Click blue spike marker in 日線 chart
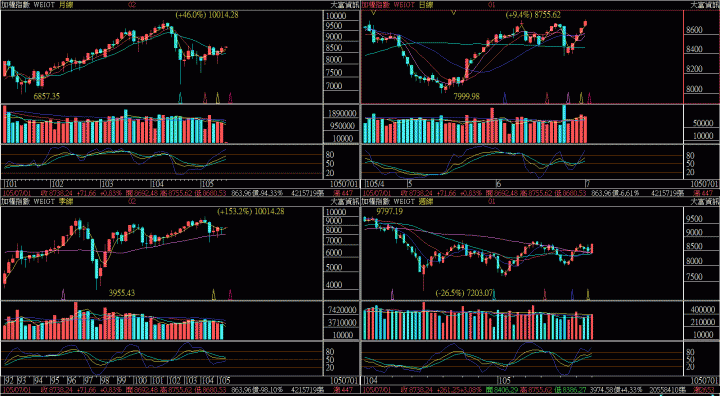Viewport: 720px width, 396px height. (505, 97)
